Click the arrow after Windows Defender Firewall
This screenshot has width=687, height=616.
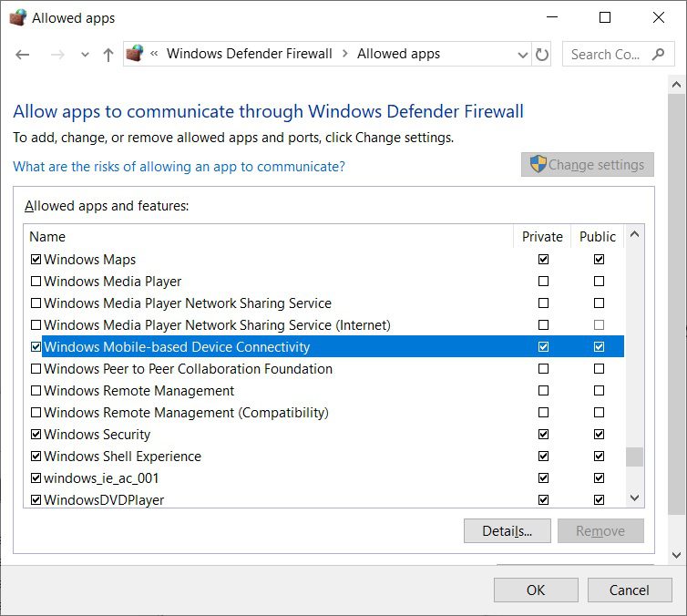(x=345, y=54)
